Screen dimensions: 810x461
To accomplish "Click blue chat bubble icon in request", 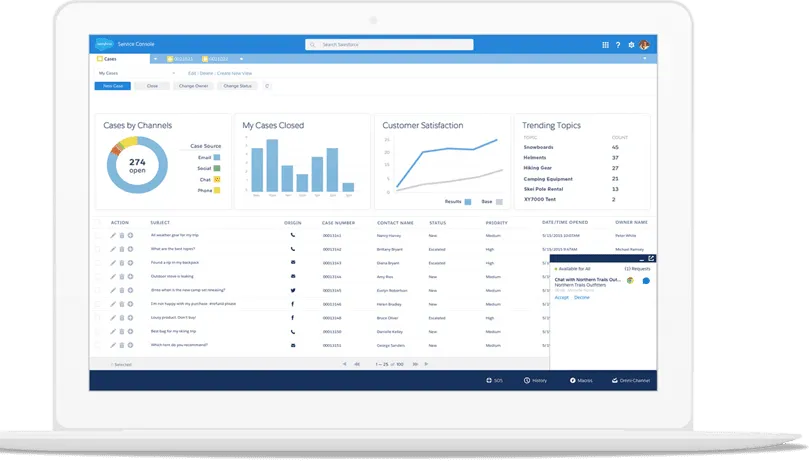I will click(x=646, y=281).
